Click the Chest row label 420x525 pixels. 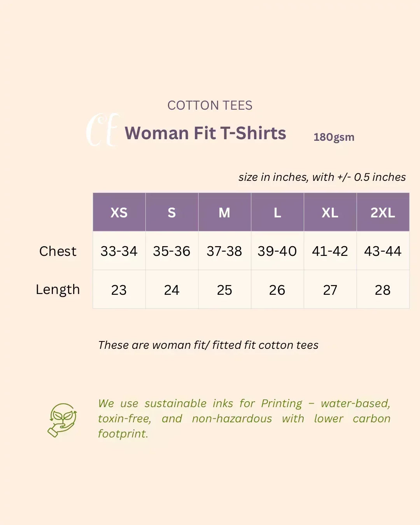point(58,251)
